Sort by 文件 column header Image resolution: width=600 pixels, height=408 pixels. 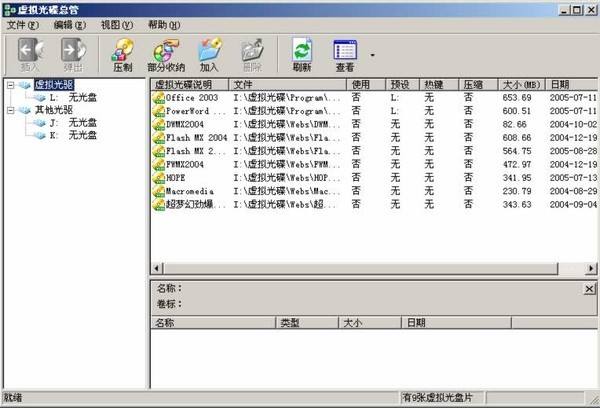pyautogui.click(x=287, y=85)
